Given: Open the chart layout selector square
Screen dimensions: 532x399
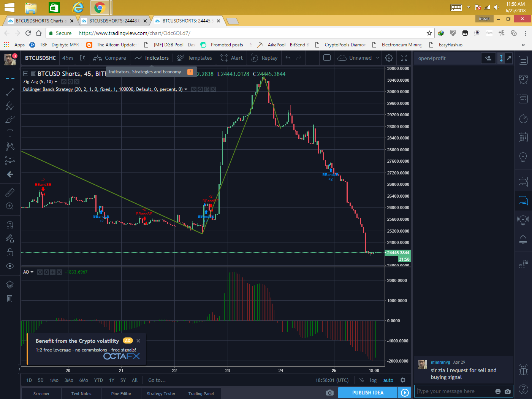Looking at the screenshot, I should point(327,58).
